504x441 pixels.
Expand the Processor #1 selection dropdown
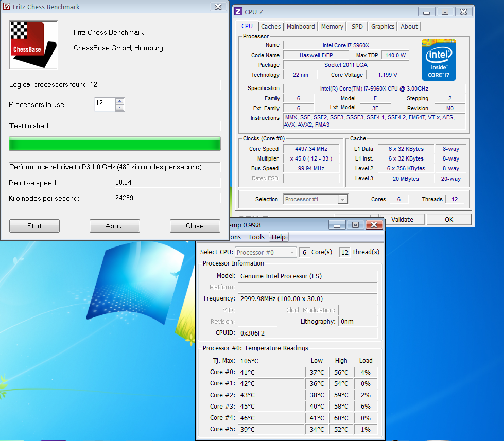[343, 199]
